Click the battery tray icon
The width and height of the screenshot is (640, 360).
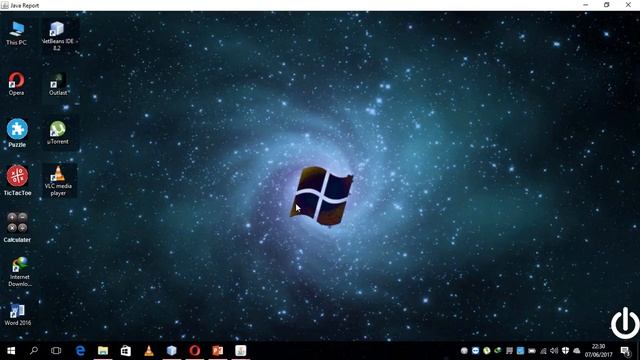532,351
